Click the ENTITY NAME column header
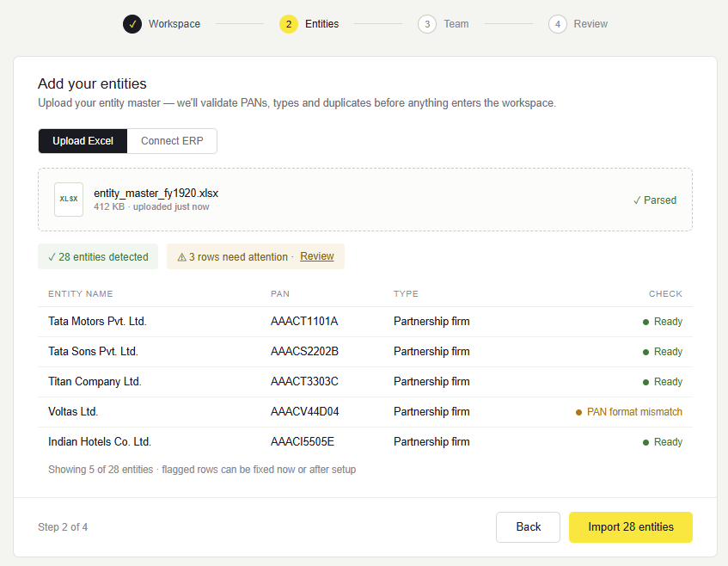The height and width of the screenshot is (566, 728). coord(80,293)
